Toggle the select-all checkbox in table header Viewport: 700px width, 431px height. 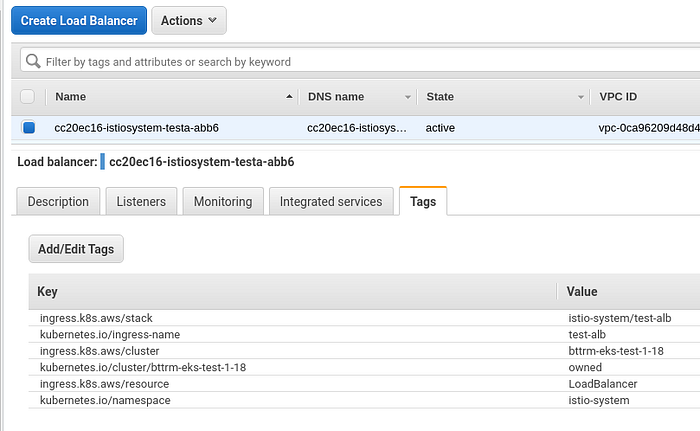tap(27, 97)
